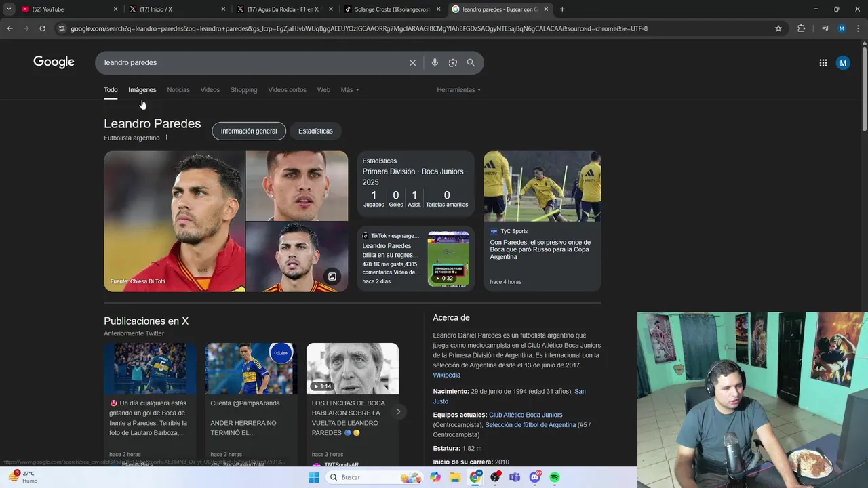Screen dimensions: 868x488
Task: Click the magnifier search icon in the search box
Action: [x=471, y=62]
